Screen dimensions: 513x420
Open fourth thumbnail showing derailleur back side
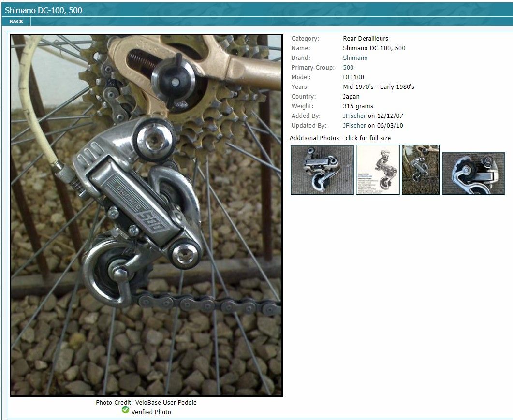(473, 174)
